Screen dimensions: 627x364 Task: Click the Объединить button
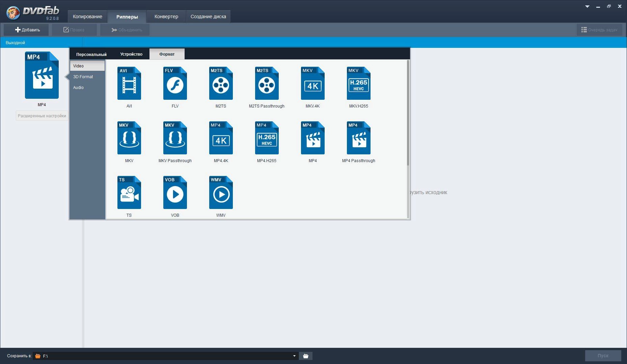click(125, 30)
